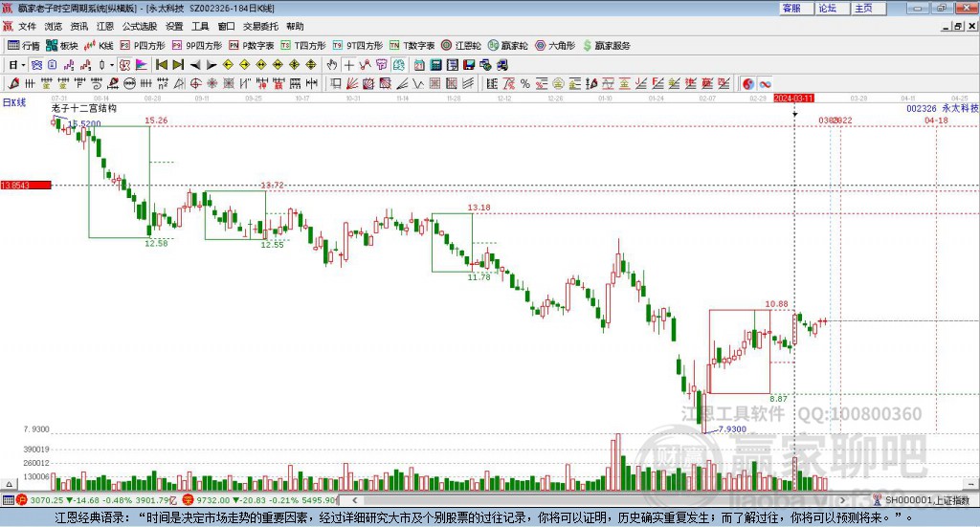The height and width of the screenshot is (527, 980).
Task: Open the 公式选股 menu
Action: (x=140, y=26)
